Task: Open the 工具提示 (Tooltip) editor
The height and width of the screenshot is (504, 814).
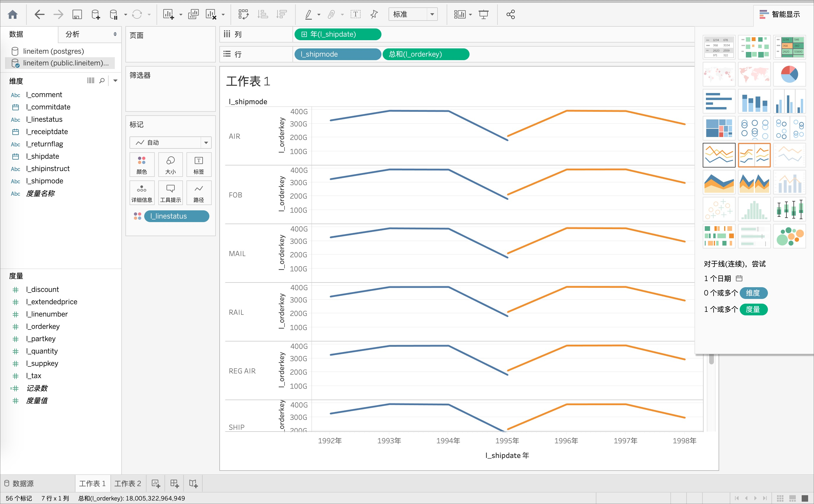Action: click(x=170, y=192)
